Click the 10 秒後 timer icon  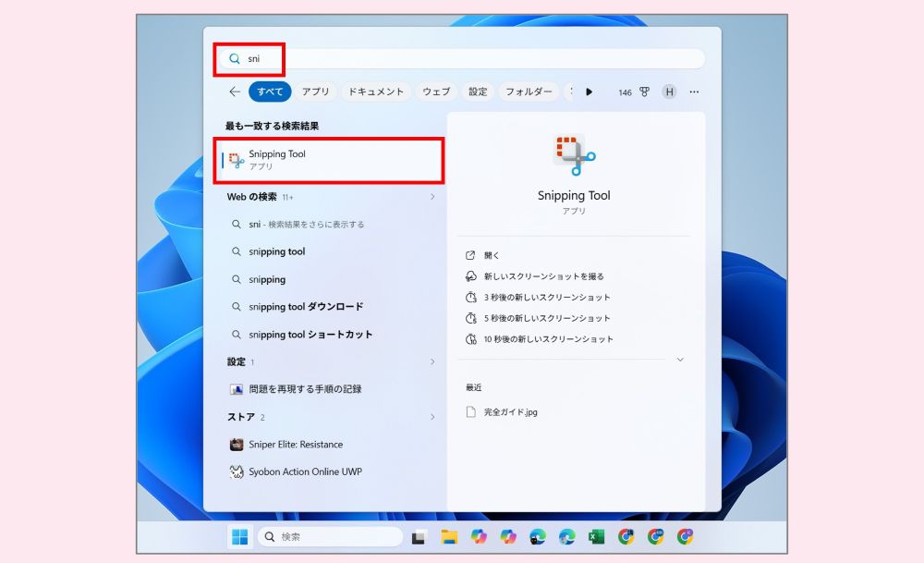point(470,339)
